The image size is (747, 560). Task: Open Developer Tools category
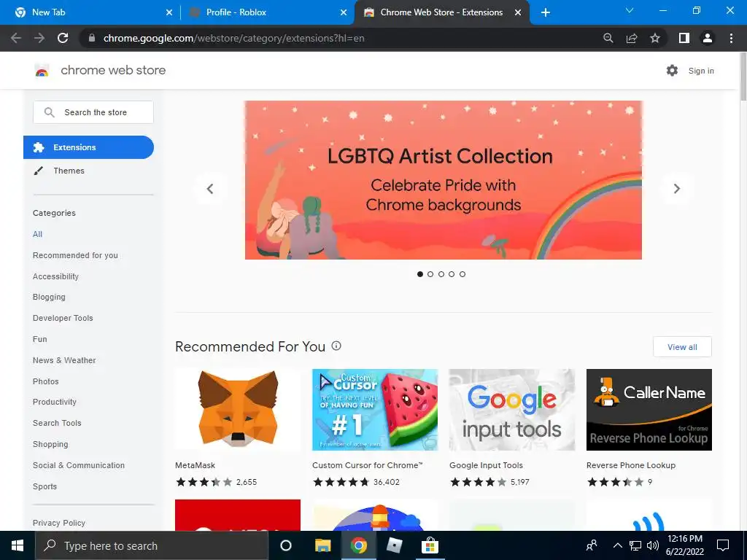tap(63, 318)
